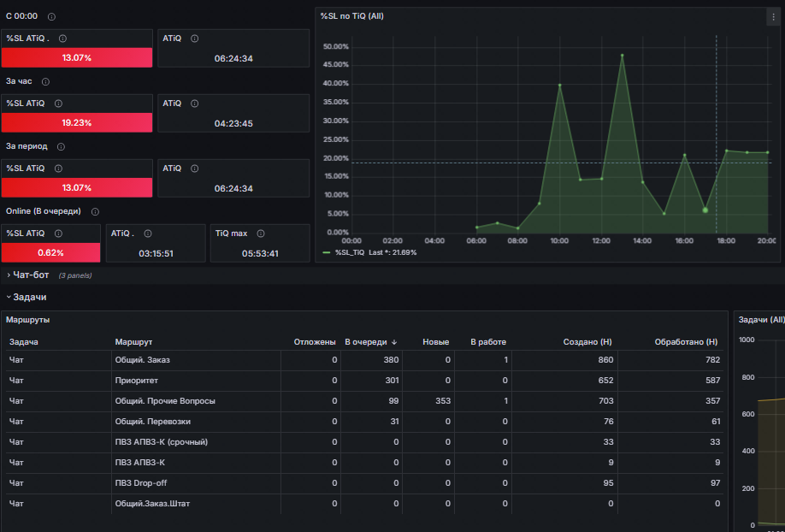
Task: Open the Маршруты panel title
Action: [x=27, y=320]
